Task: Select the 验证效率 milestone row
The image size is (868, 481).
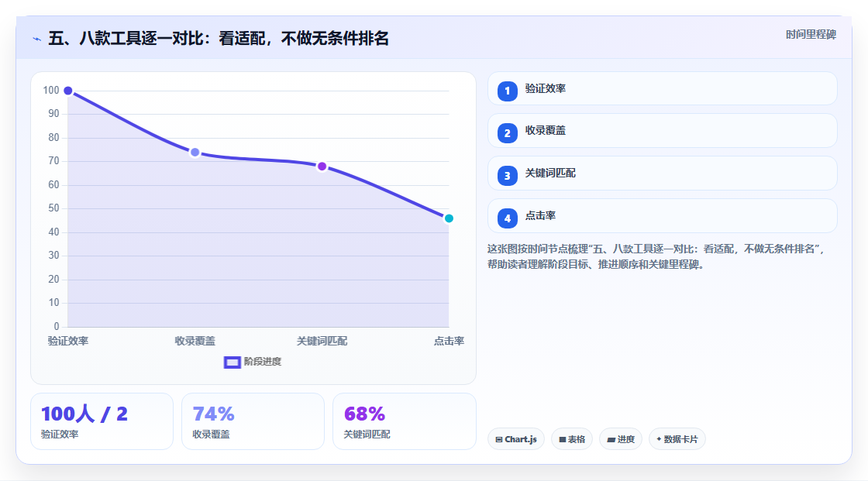Action: [662, 88]
